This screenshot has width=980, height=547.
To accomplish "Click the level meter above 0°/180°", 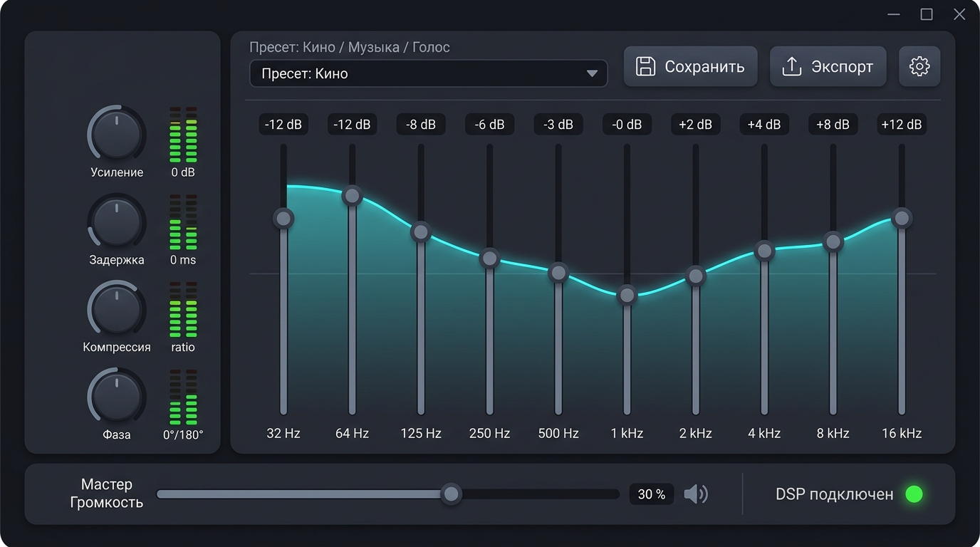I will click(183, 397).
